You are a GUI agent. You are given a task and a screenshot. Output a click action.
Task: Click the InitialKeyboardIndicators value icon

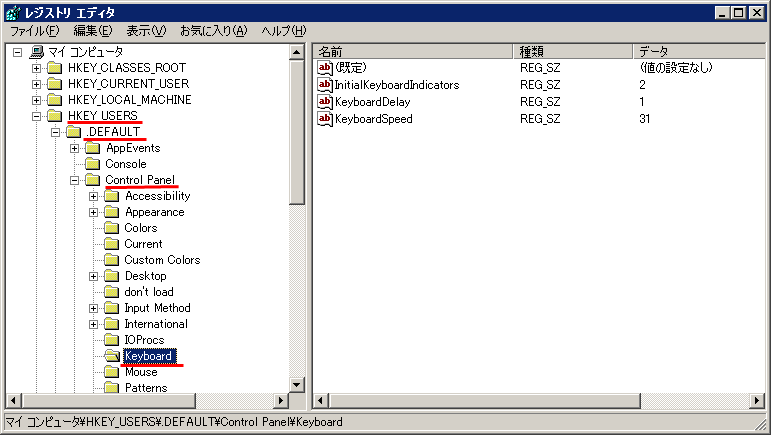pyautogui.click(x=325, y=85)
